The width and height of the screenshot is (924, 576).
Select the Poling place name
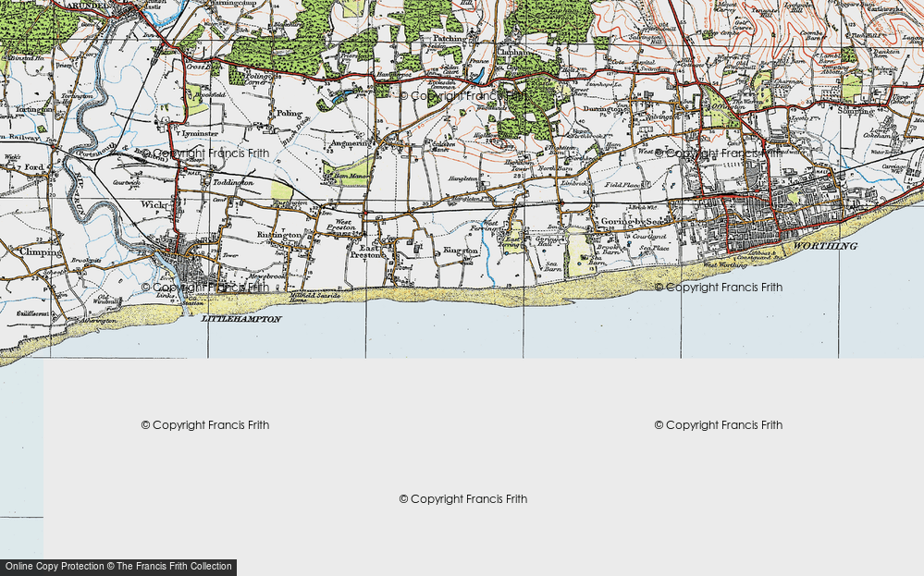tap(290, 113)
